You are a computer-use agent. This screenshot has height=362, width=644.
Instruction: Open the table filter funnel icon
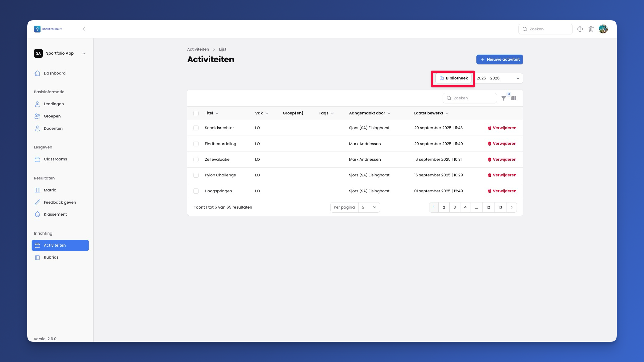coord(503,98)
